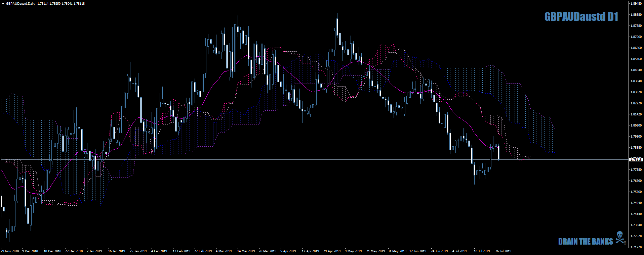The image size is (644, 255).
Task: Click the 25 Jan 2019 date label
Action: [138, 251]
